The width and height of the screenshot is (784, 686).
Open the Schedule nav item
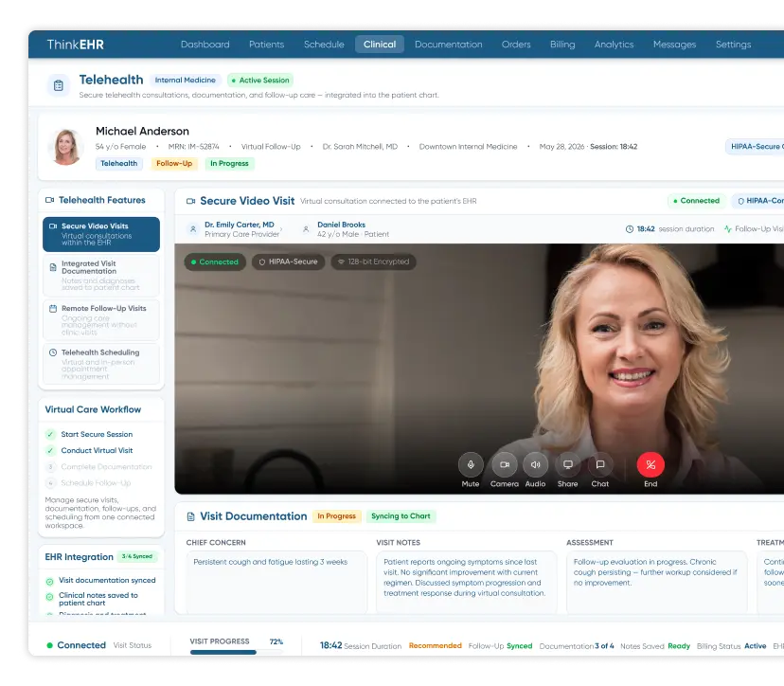click(324, 45)
